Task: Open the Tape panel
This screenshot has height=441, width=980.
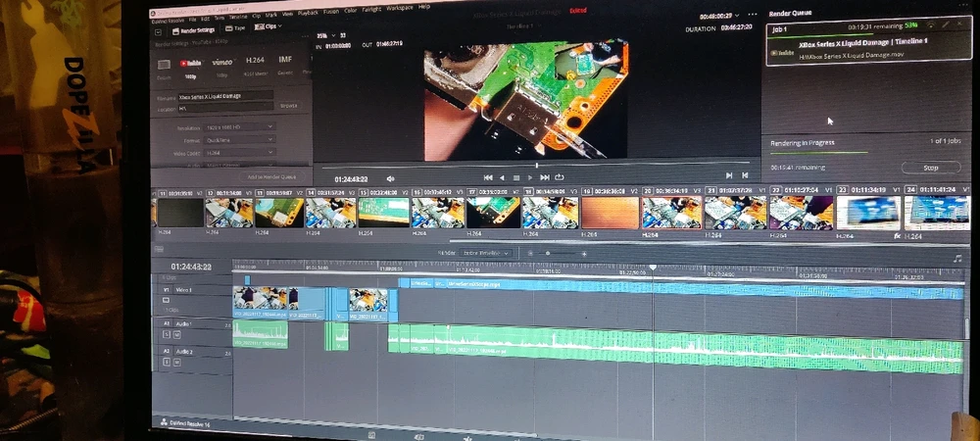Action: point(235,28)
